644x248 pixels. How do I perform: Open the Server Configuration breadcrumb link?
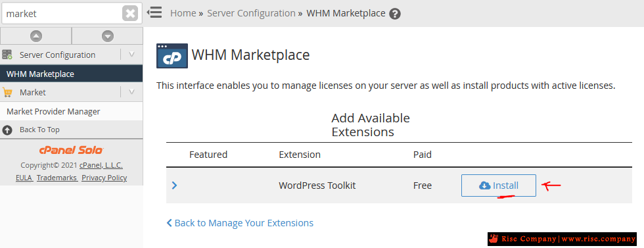point(251,13)
